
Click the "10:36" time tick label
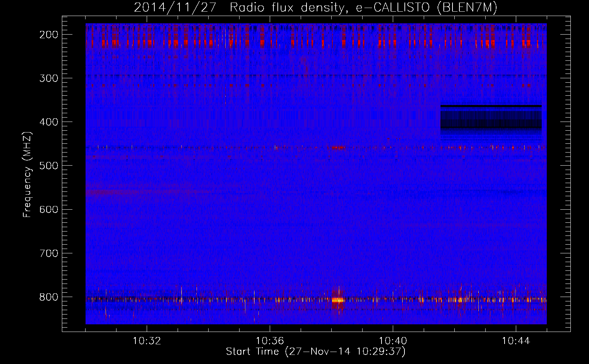[270, 341]
